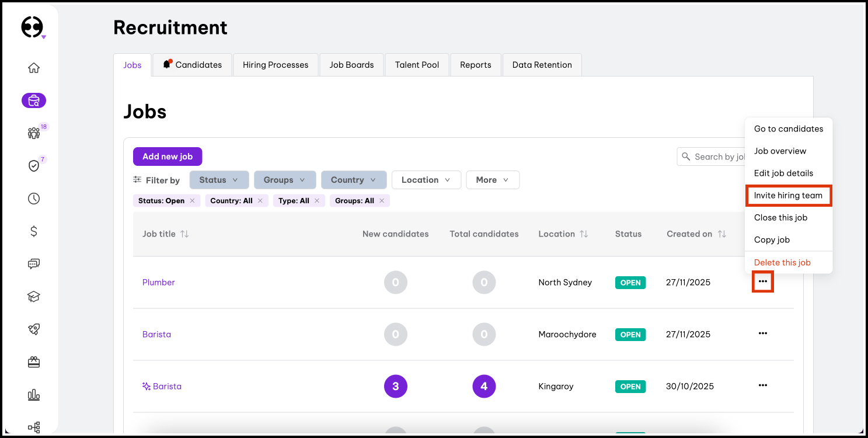This screenshot has height=438, width=868.
Task: Open the People icon with 18 badge
Action: coord(34,133)
